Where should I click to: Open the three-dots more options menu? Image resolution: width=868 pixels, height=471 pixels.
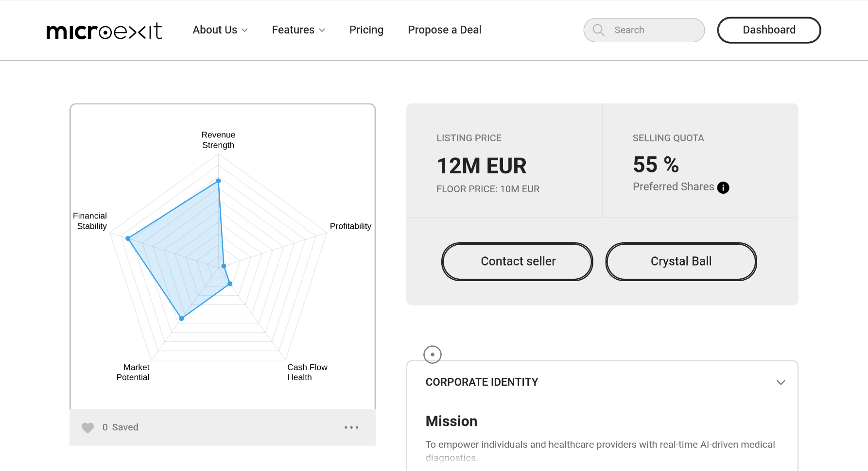tap(351, 427)
